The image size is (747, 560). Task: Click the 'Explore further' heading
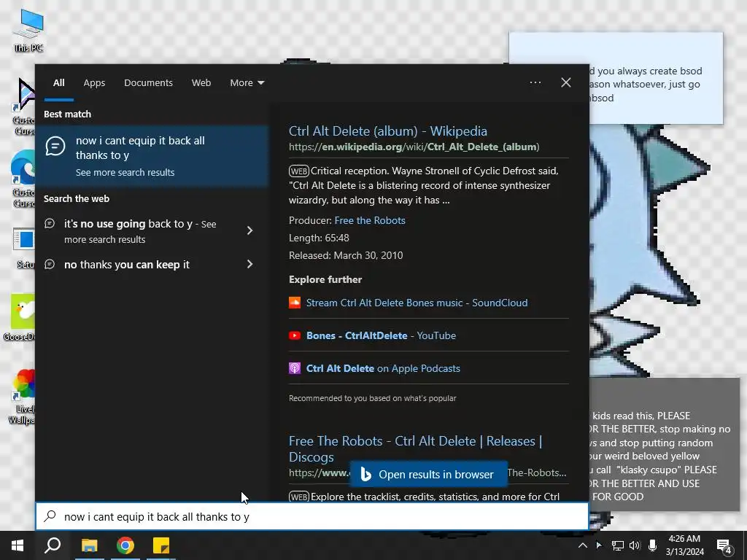pos(325,279)
